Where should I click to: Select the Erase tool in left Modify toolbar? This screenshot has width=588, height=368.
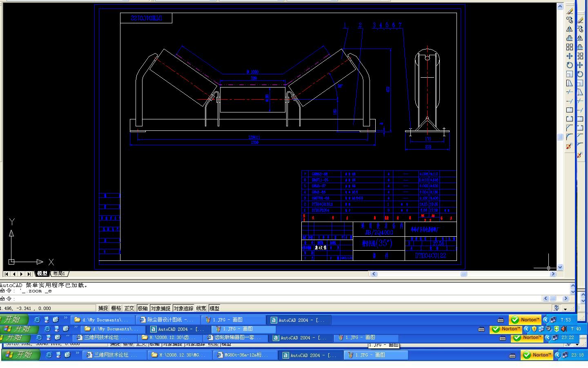point(570,11)
